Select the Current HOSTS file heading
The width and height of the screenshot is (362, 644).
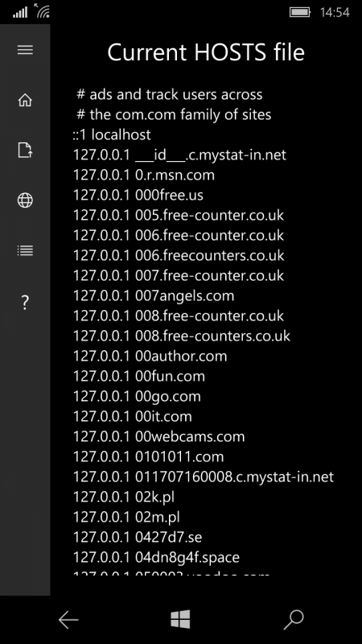click(x=206, y=52)
